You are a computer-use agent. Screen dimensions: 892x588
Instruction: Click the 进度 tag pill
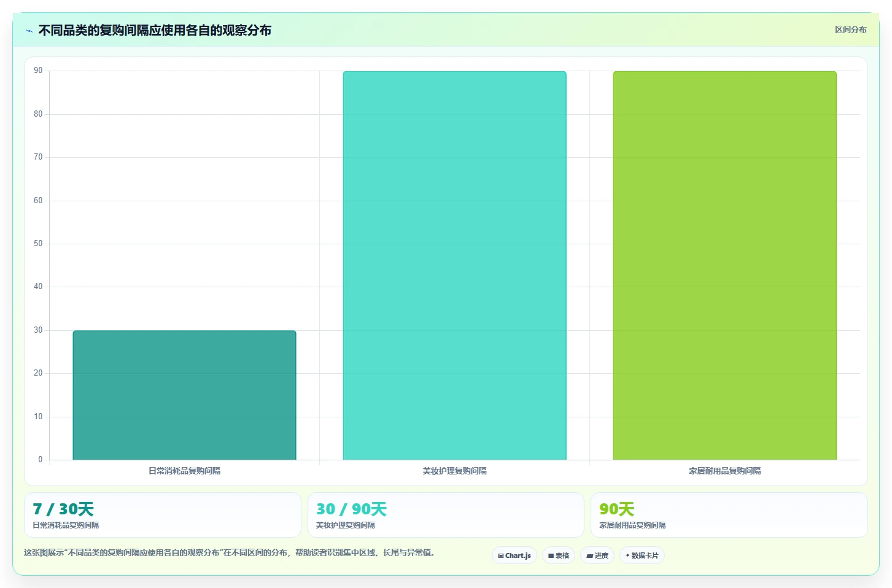click(x=597, y=555)
